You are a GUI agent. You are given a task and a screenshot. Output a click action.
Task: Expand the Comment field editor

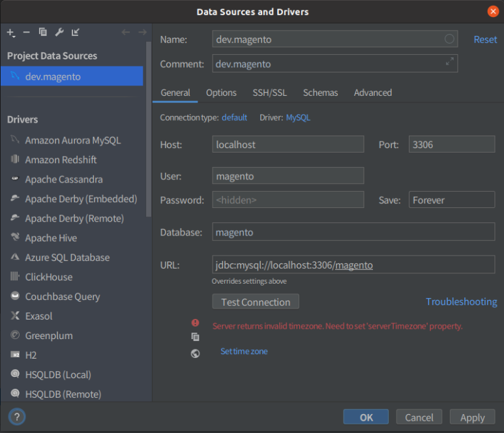pos(449,61)
